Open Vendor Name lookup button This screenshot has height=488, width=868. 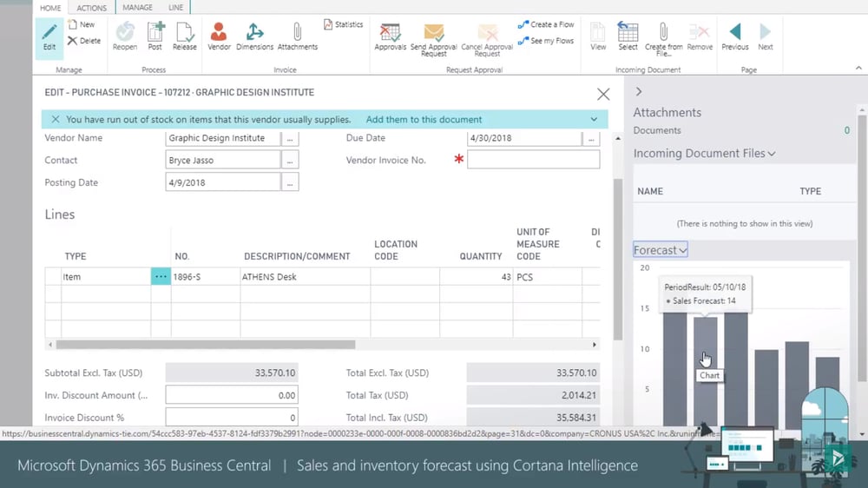click(290, 138)
